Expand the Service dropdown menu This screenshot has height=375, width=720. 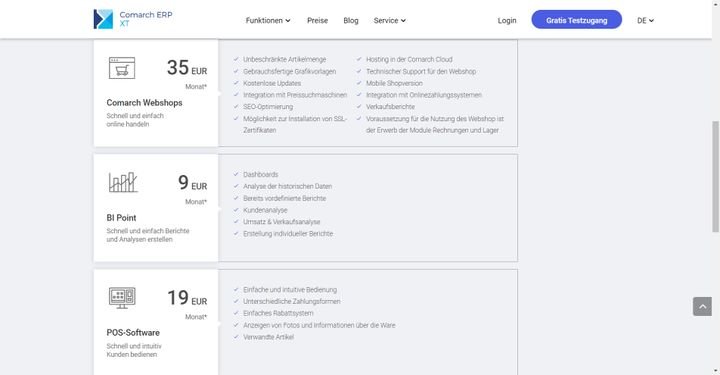pos(389,21)
